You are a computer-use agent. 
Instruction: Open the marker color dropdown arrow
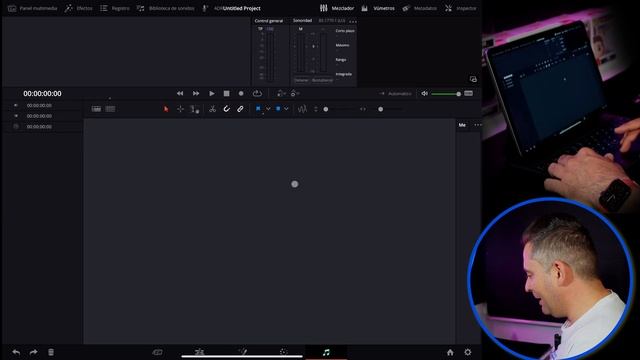[286, 109]
